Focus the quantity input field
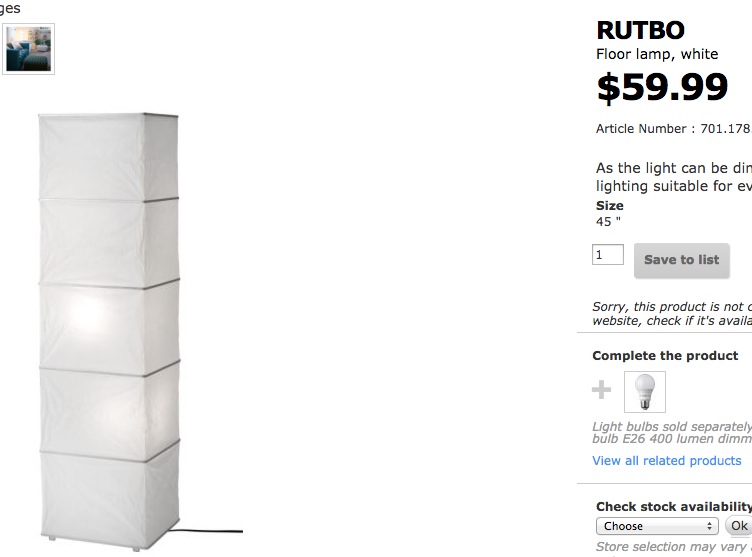The height and width of the screenshot is (557, 752). pyautogui.click(x=608, y=255)
